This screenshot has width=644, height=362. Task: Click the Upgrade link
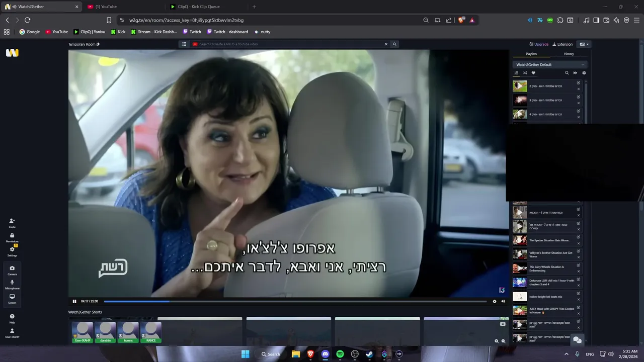pos(539,44)
